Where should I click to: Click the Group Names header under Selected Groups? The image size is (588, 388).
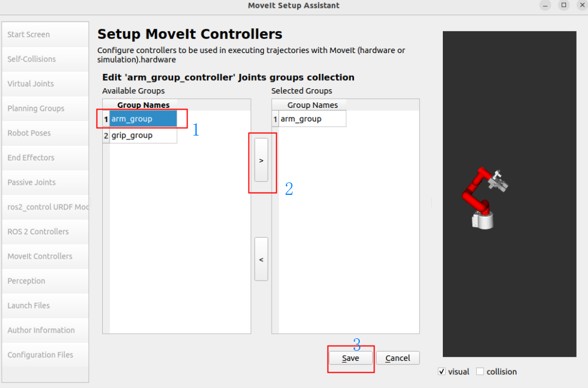pos(312,105)
